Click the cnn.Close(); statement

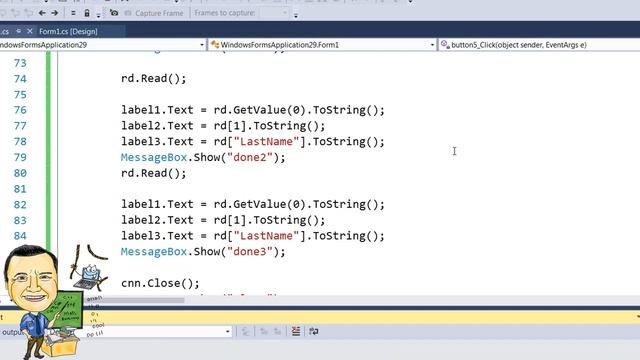pyautogui.click(x=160, y=283)
